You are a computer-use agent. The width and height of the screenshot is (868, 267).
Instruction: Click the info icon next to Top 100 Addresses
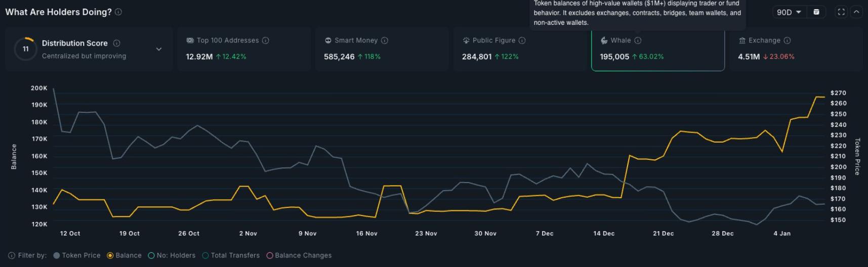coord(266,40)
